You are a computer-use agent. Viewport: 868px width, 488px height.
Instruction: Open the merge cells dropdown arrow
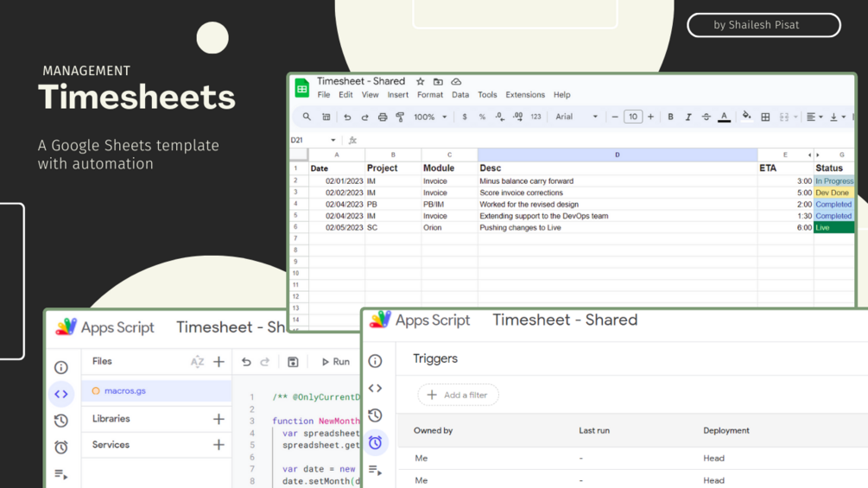pyautogui.click(x=795, y=117)
